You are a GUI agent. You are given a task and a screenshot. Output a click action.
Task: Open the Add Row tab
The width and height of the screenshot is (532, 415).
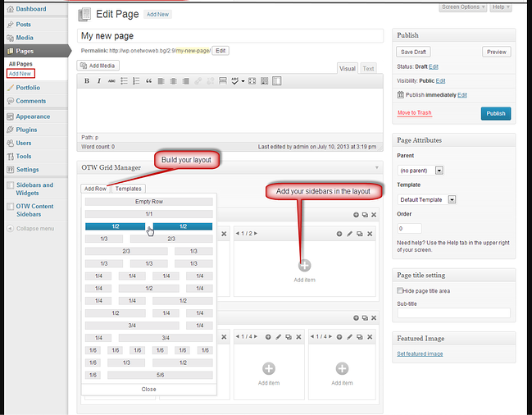pos(95,189)
